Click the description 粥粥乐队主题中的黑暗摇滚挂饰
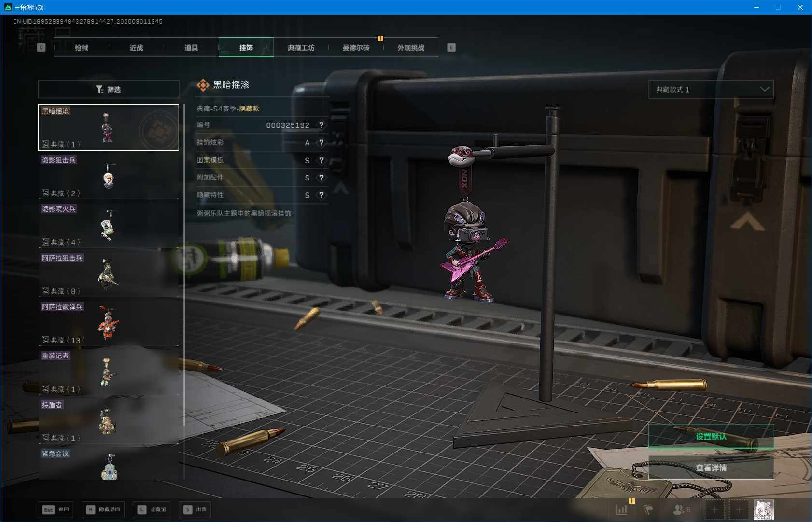The image size is (812, 522). point(244,213)
